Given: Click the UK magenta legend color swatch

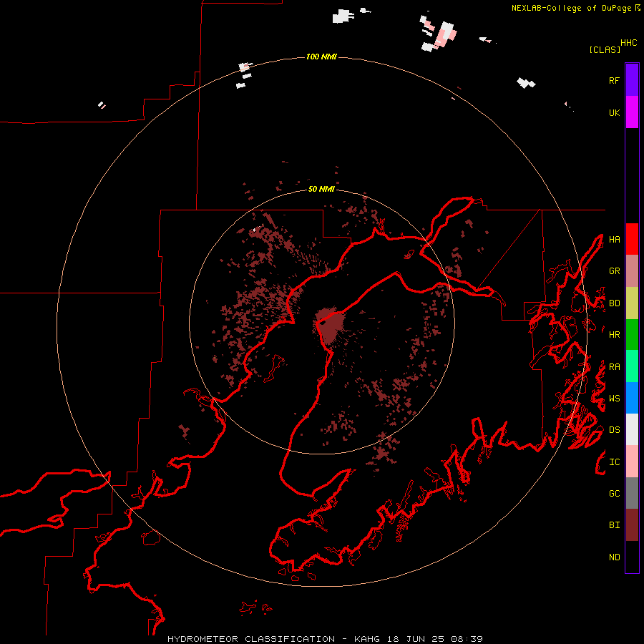Looking at the screenshot, I should [632, 112].
